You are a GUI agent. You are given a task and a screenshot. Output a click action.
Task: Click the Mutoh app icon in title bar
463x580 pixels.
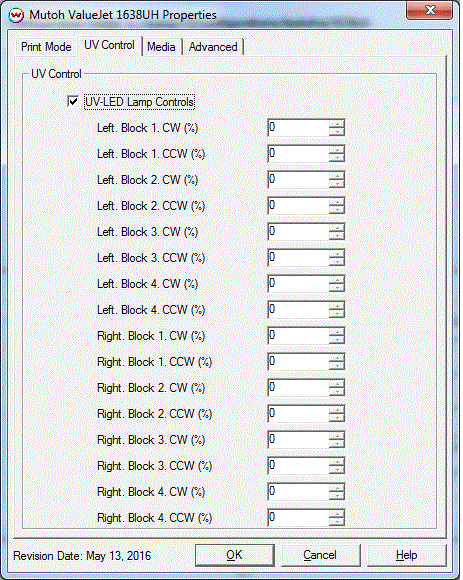(x=16, y=16)
